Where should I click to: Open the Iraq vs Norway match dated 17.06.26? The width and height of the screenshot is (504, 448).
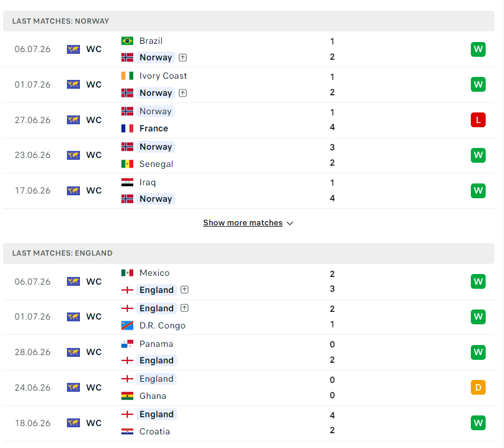[249, 191]
